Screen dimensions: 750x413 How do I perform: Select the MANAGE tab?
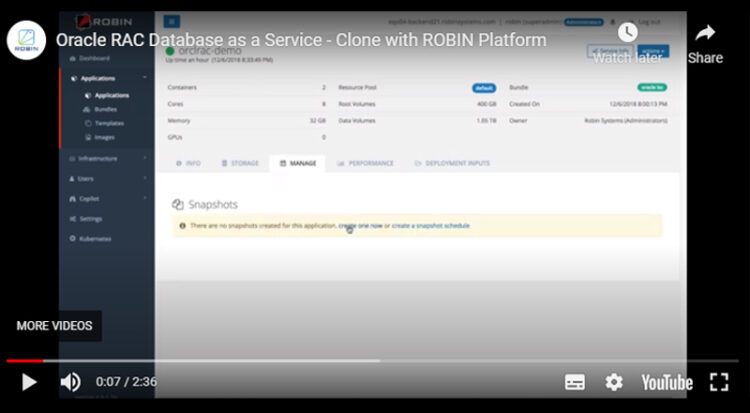coord(298,164)
